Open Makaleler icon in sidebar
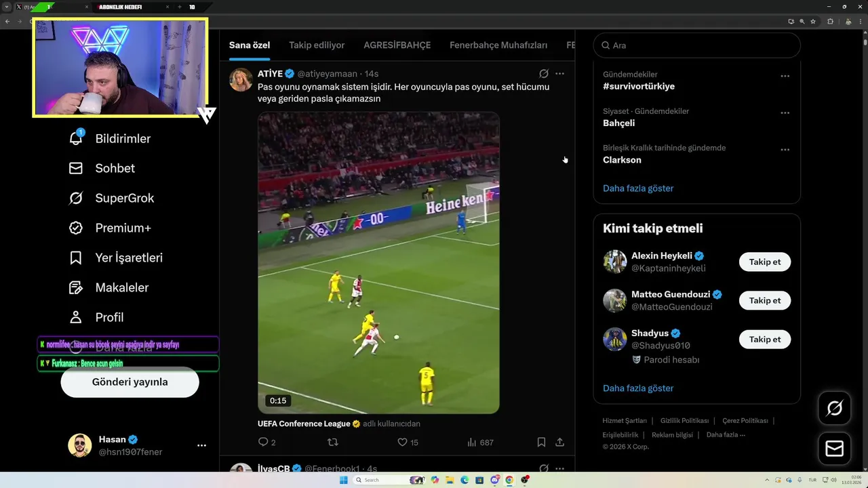Screen dimensions: 868x488 76,287
